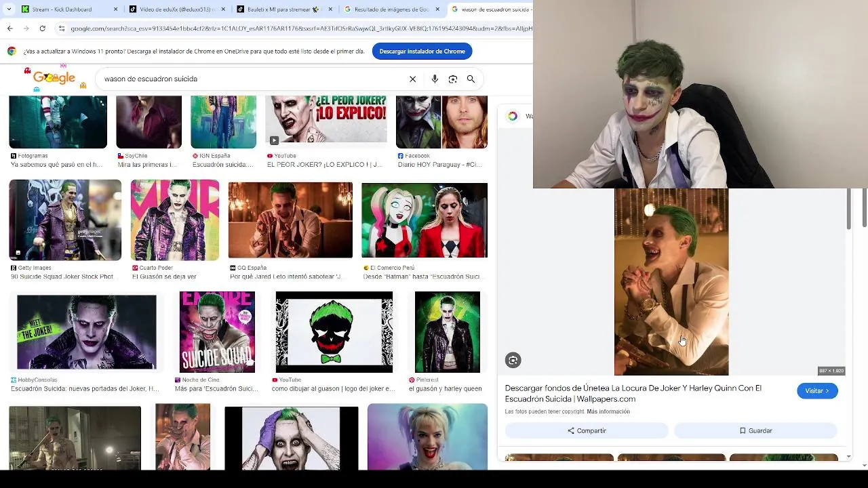Open the Joker hands-on-head illustration thumbnail
The height and width of the screenshot is (488, 868).
292,438
